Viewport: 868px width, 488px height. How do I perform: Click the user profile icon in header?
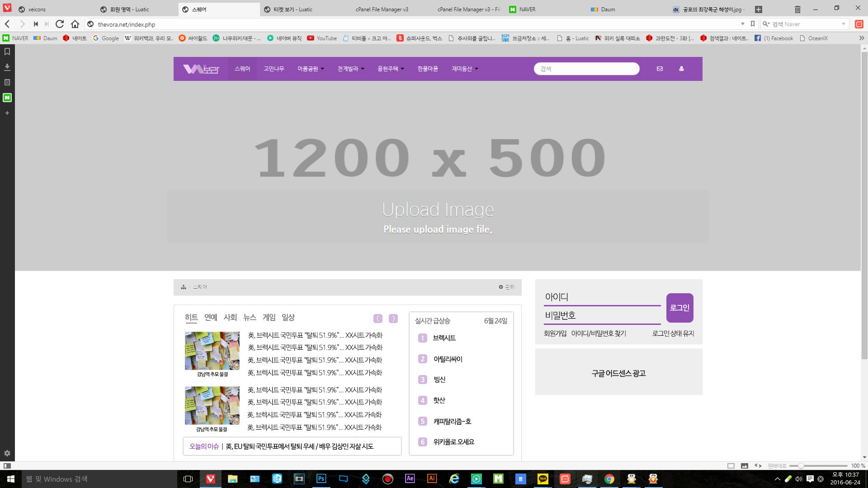[681, 69]
